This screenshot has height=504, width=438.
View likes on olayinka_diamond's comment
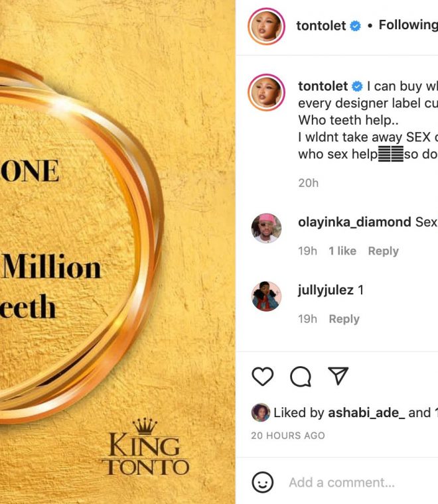[342, 251]
